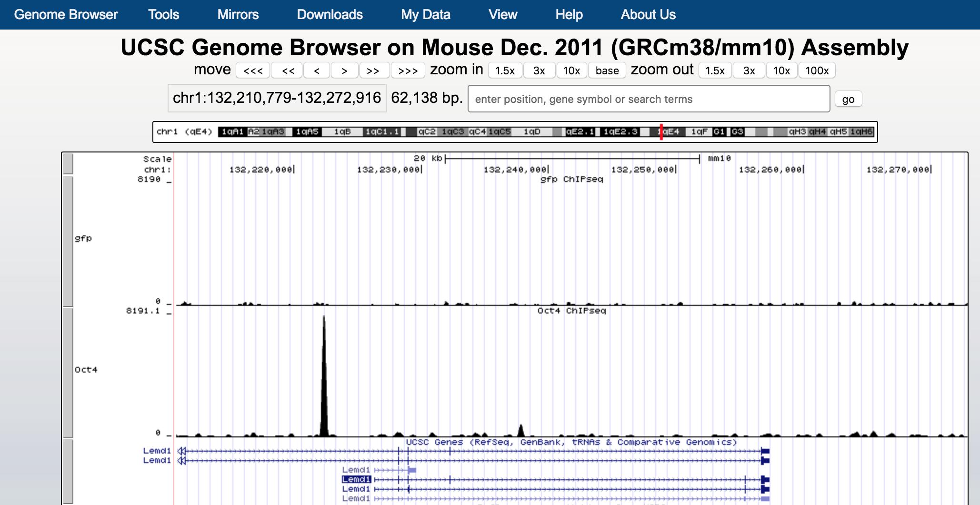Click the go search button

848,99
